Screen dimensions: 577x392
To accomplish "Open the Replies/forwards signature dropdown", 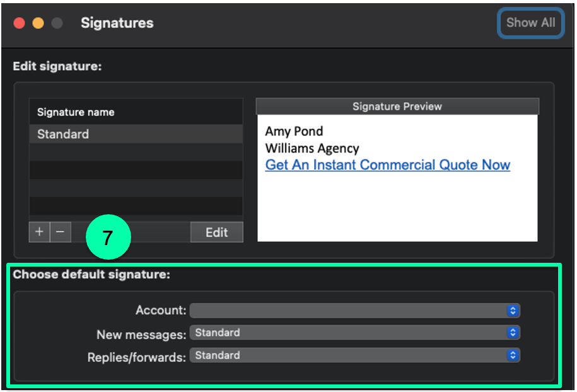I will click(355, 355).
